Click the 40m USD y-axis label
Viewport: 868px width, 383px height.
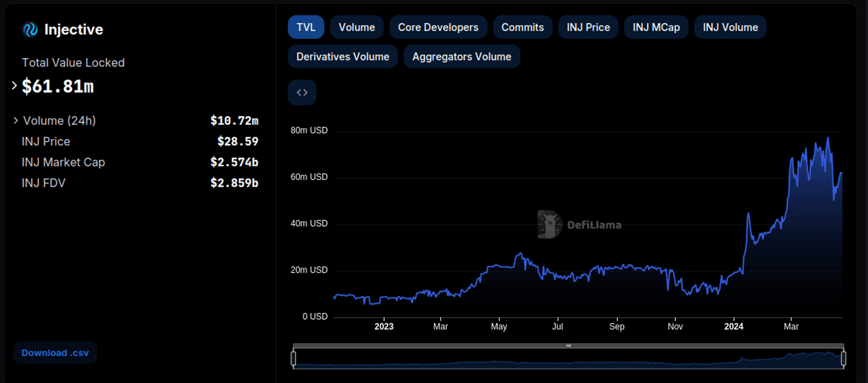coord(309,223)
